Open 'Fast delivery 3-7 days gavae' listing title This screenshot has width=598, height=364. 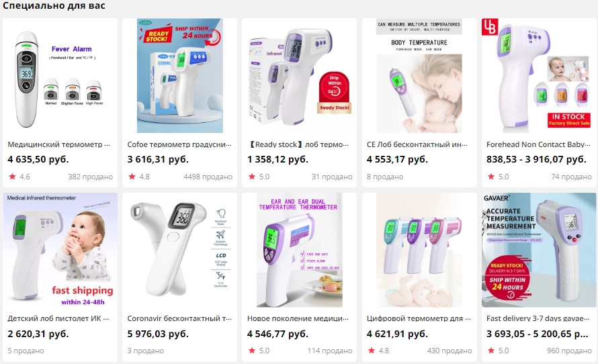tap(538, 318)
